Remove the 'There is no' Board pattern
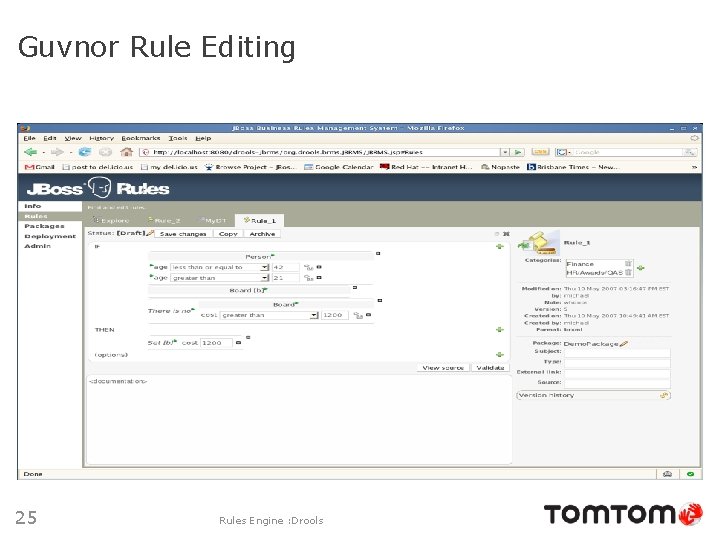 (380, 300)
